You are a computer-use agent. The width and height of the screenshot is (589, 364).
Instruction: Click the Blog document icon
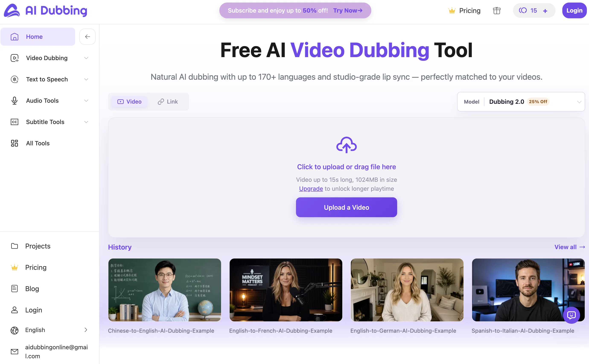pyautogui.click(x=15, y=289)
